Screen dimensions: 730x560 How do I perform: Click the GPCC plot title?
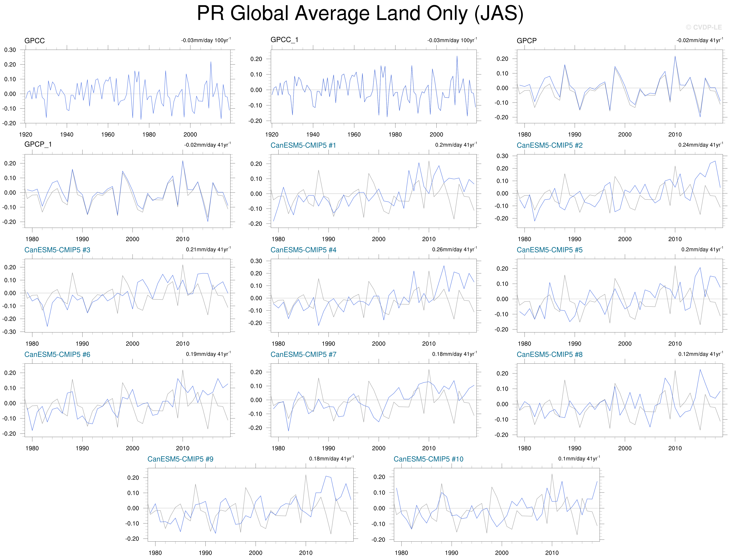pyautogui.click(x=34, y=41)
